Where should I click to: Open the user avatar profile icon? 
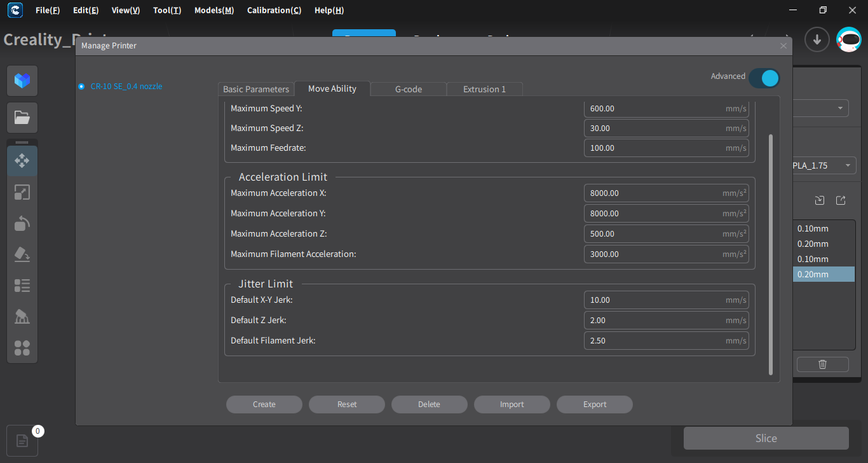click(849, 39)
